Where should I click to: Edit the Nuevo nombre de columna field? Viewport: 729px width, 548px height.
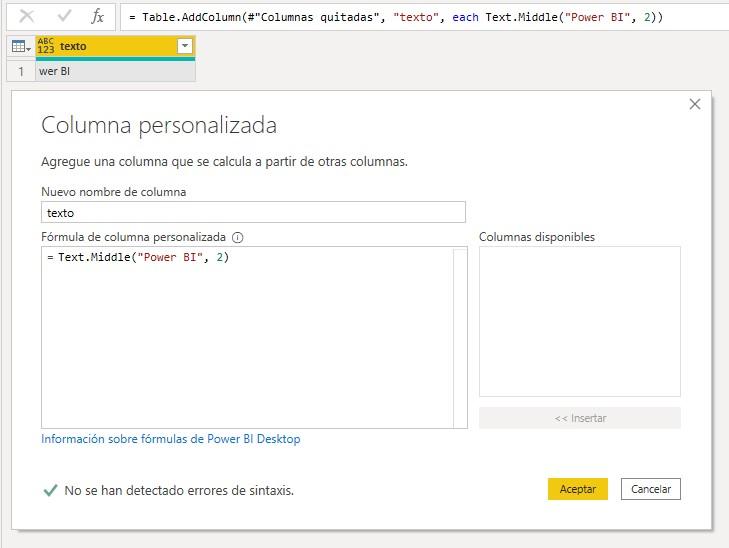[x=253, y=212]
